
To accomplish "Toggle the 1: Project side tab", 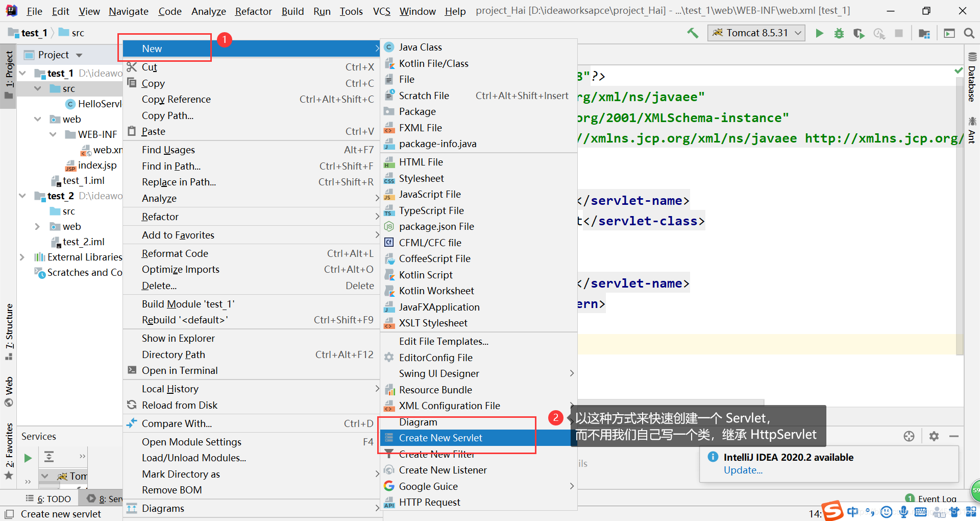I will point(9,76).
